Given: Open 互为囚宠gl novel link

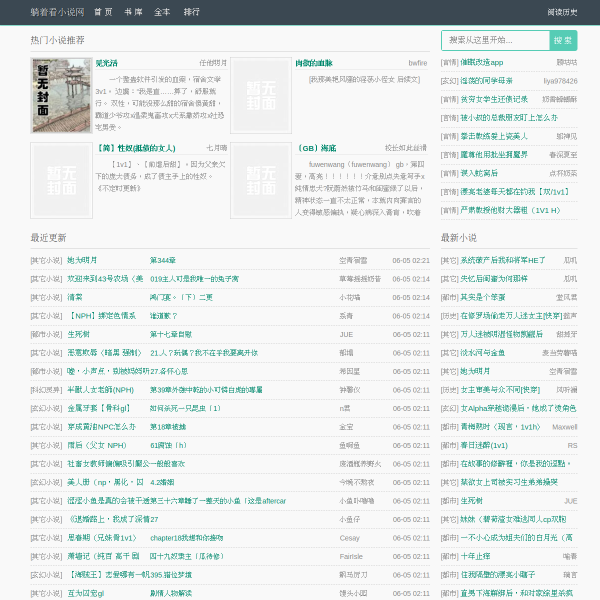Looking at the screenshot, I should click(x=86, y=593).
